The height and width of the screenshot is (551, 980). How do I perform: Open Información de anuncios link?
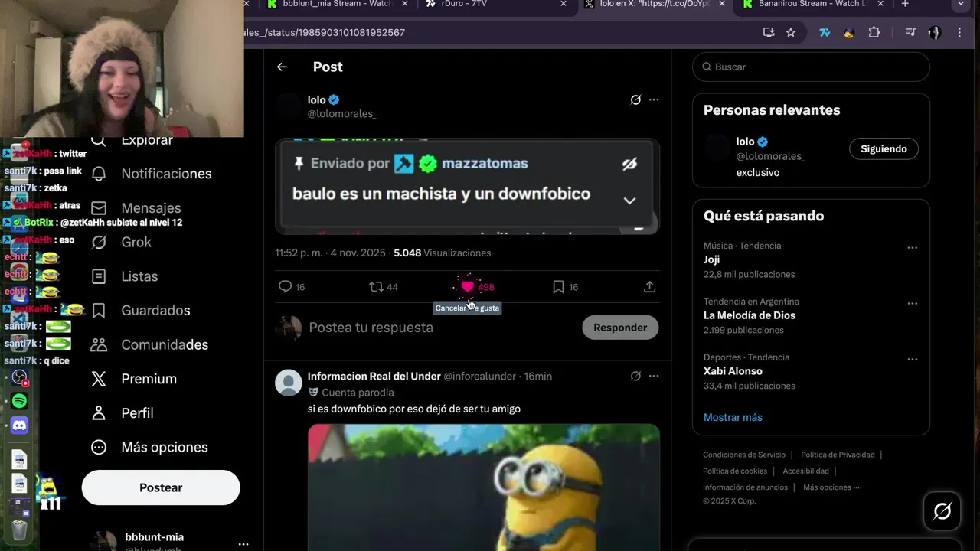pyautogui.click(x=745, y=487)
